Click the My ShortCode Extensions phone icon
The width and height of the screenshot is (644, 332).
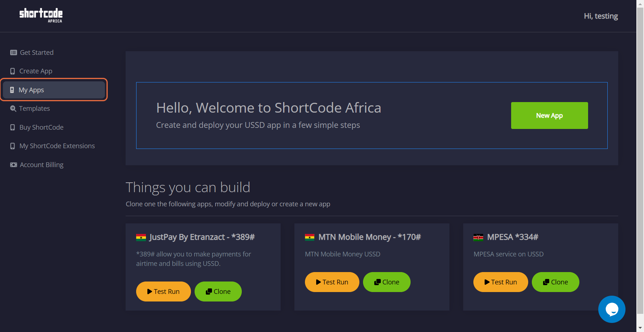pyautogui.click(x=13, y=146)
